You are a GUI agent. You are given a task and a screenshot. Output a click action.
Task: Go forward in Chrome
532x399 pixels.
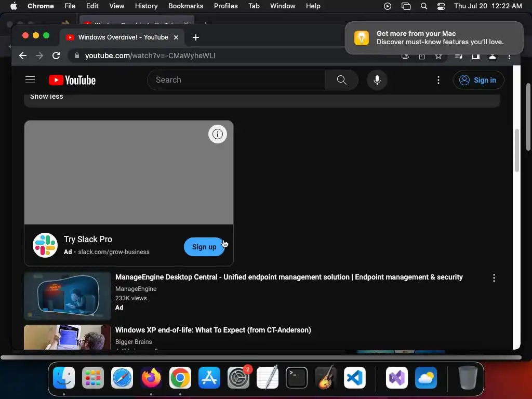39,56
